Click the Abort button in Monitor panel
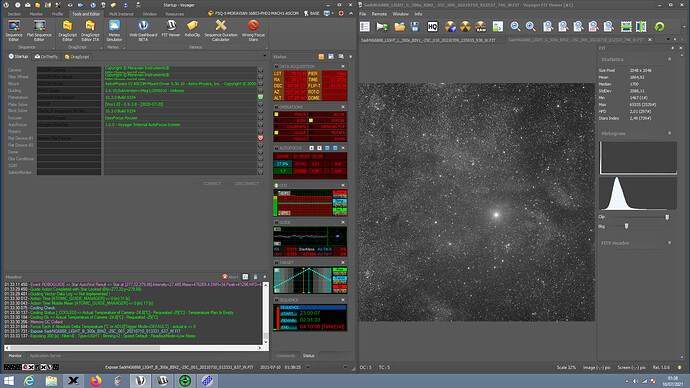 pos(230,277)
